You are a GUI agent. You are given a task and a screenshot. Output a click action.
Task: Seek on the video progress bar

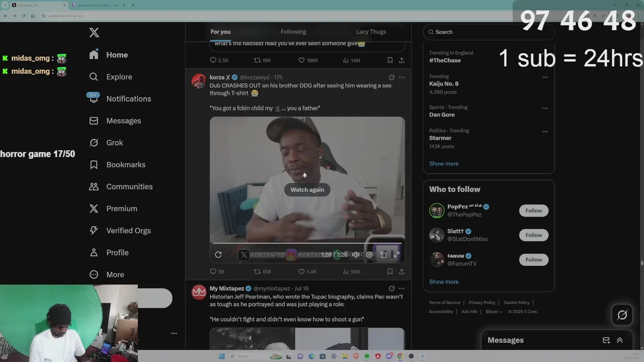coord(307,243)
